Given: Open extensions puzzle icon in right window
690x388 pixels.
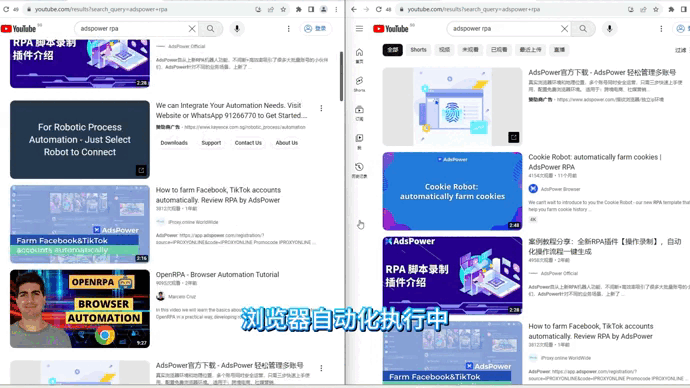Looking at the screenshot, I should (671, 9).
